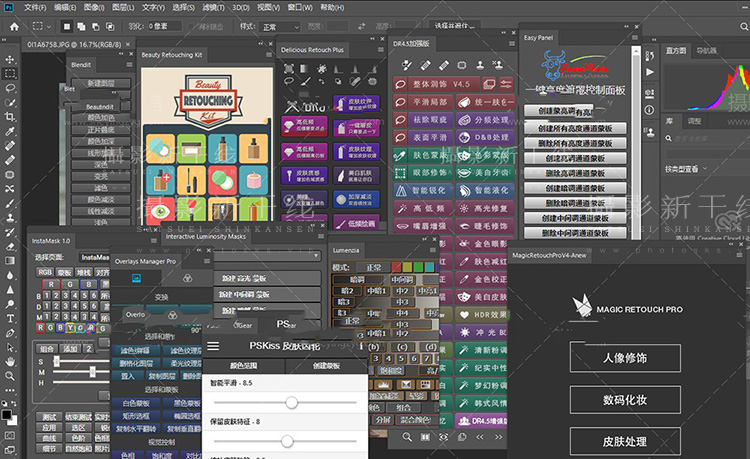This screenshot has height=459, width=750.
Task: Open the 窗口(W) menu
Action: click(300, 8)
